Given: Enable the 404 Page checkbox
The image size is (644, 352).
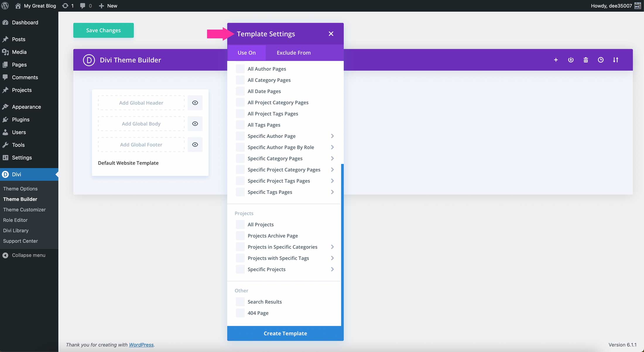Looking at the screenshot, I should (x=240, y=313).
